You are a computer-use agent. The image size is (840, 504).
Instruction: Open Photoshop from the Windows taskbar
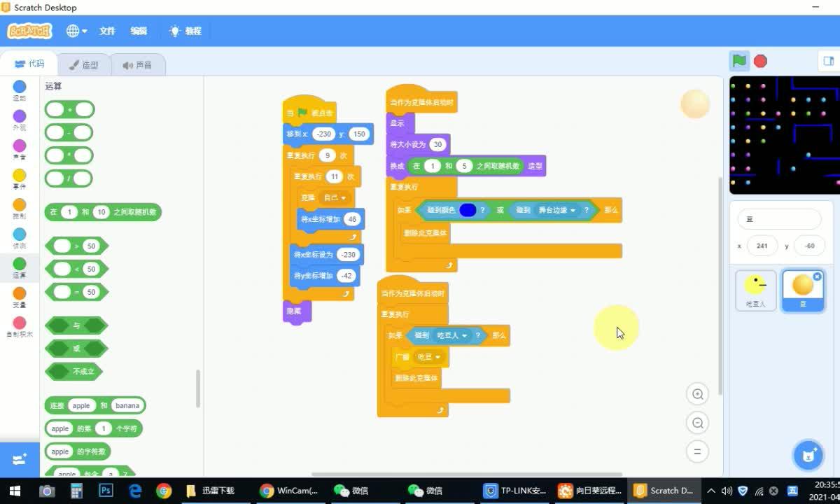click(x=106, y=491)
